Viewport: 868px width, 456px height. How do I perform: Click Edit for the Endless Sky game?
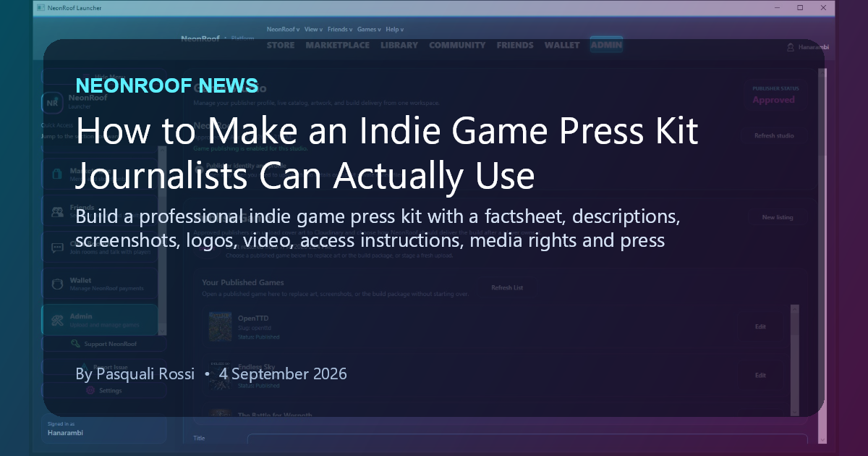click(x=760, y=375)
